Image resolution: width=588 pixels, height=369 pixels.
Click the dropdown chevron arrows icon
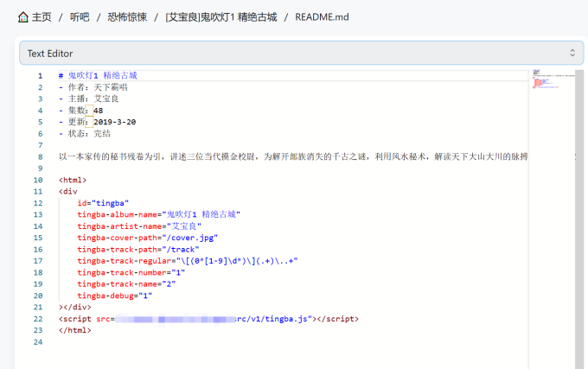click(572, 53)
